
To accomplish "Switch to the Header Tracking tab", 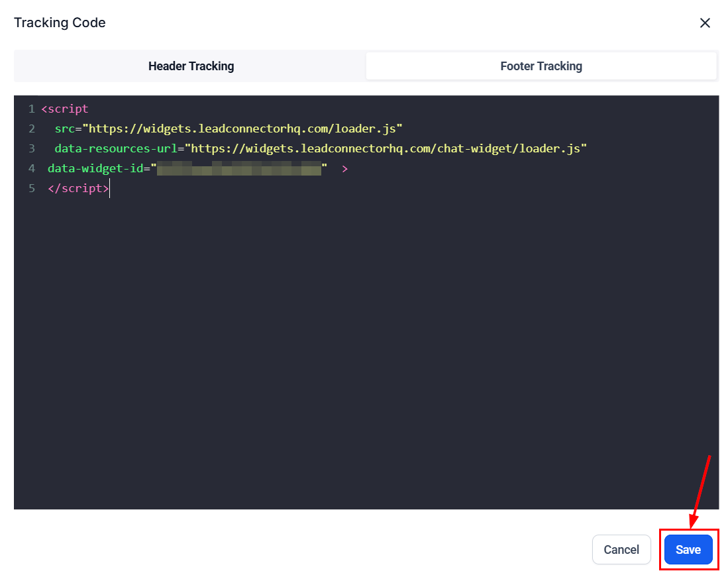I will [x=191, y=66].
